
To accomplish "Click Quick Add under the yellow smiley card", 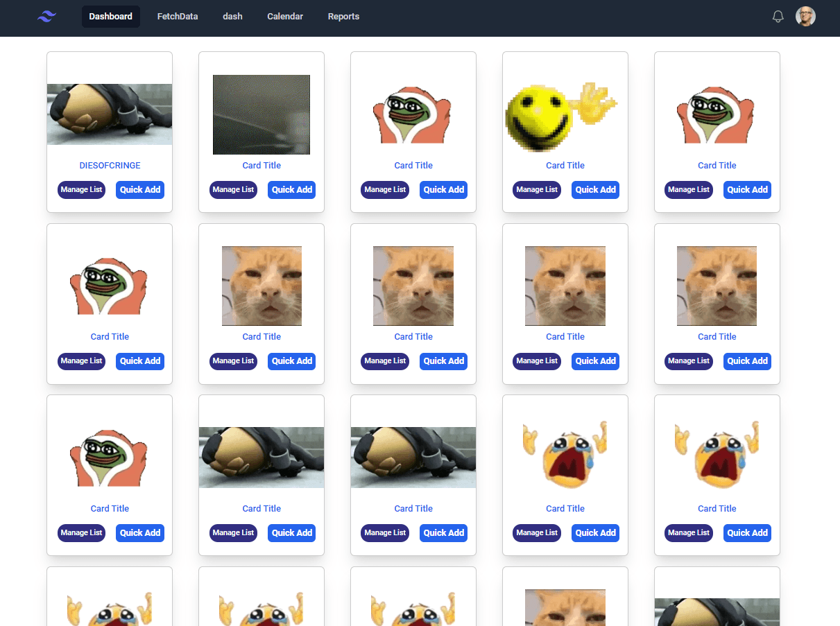I will [x=596, y=190].
